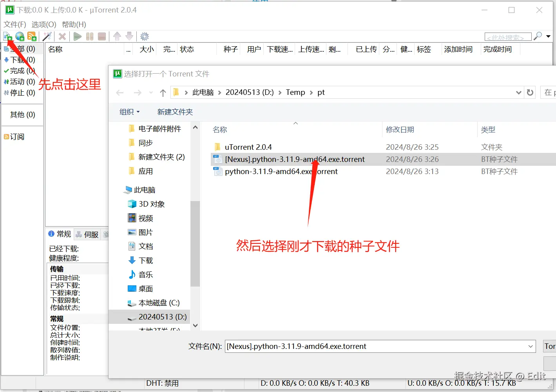Click navigation pane scroll up arrow
This screenshot has height=392, width=556.
[x=195, y=128]
